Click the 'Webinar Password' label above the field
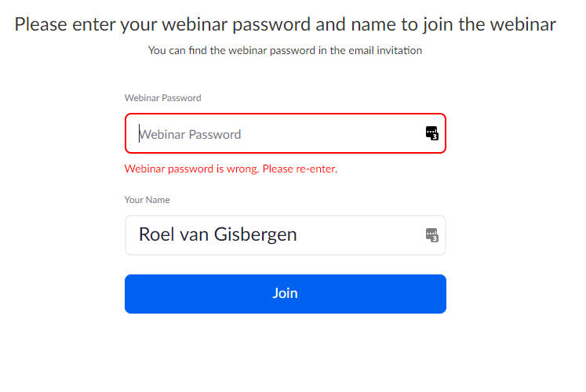586x392 pixels. 162,98
